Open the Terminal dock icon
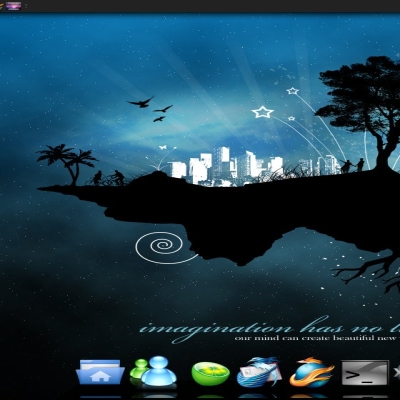The height and width of the screenshot is (400, 400). click(365, 373)
